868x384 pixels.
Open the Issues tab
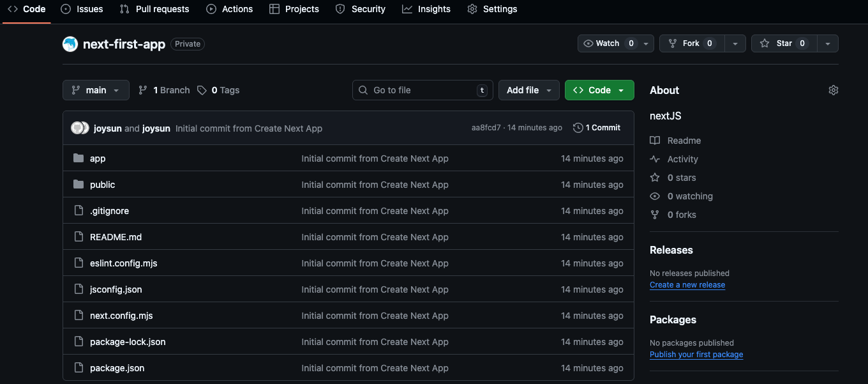[x=82, y=9]
